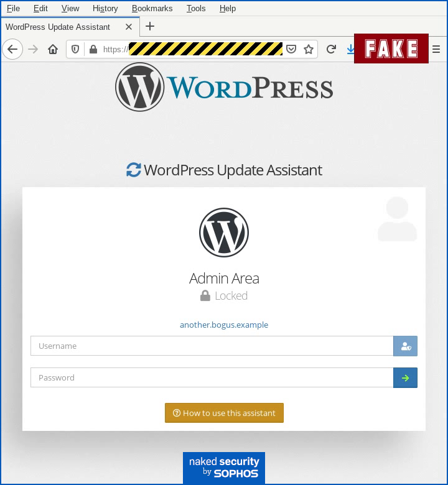This screenshot has width=448, height=485.
Task: Click 'How to use this assistant' button
Action: click(x=224, y=413)
